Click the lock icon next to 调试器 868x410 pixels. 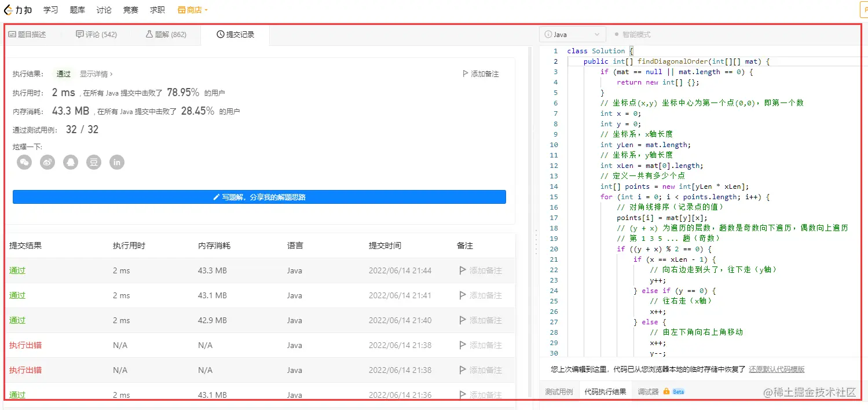point(666,391)
